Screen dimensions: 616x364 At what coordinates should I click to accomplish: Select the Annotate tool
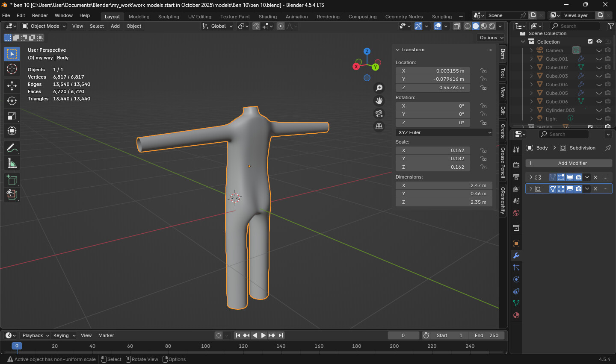12,148
